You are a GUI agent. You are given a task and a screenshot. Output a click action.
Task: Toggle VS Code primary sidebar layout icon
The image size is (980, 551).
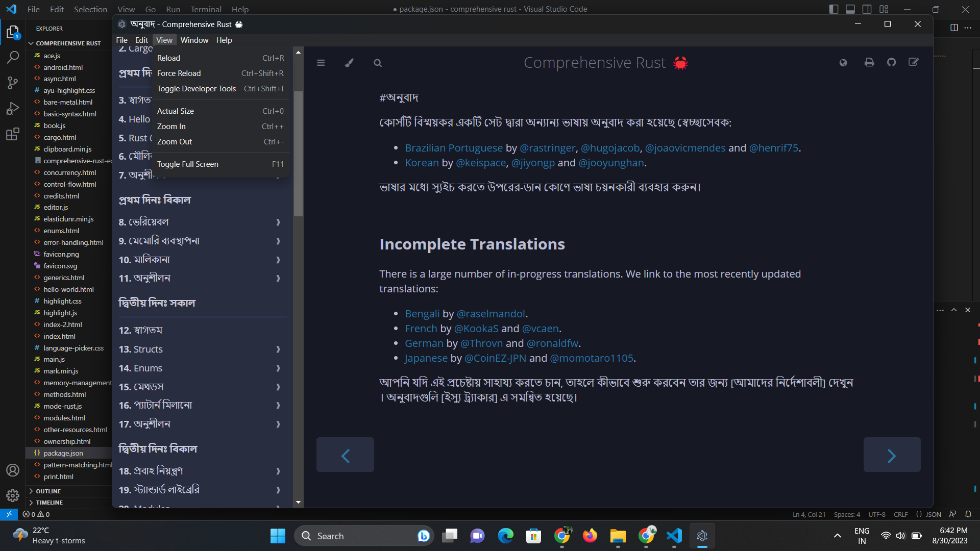pos(834,9)
